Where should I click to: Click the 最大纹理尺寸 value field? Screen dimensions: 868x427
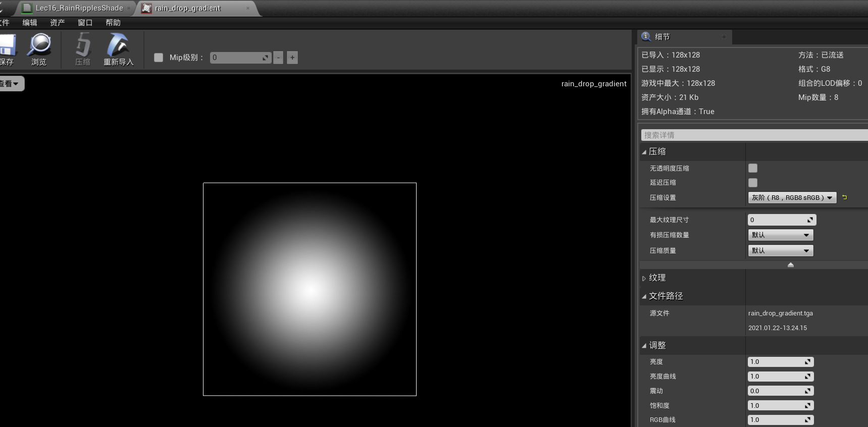[782, 220]
